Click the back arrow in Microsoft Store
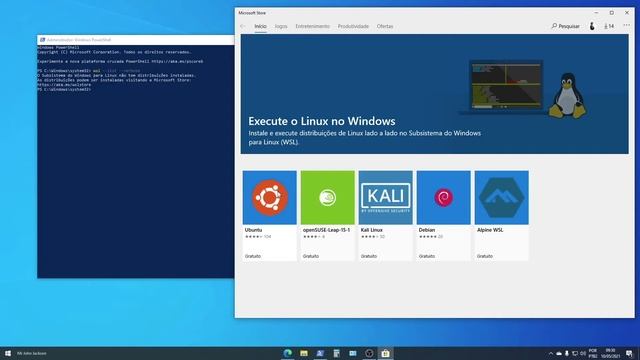Viewport: 640px width, 360px height. [243, 26]
